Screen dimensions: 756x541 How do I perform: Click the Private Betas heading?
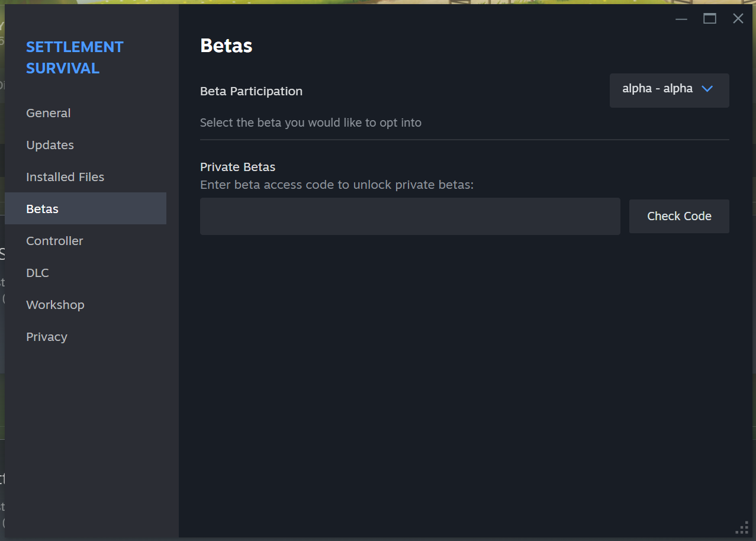(237, 167)
